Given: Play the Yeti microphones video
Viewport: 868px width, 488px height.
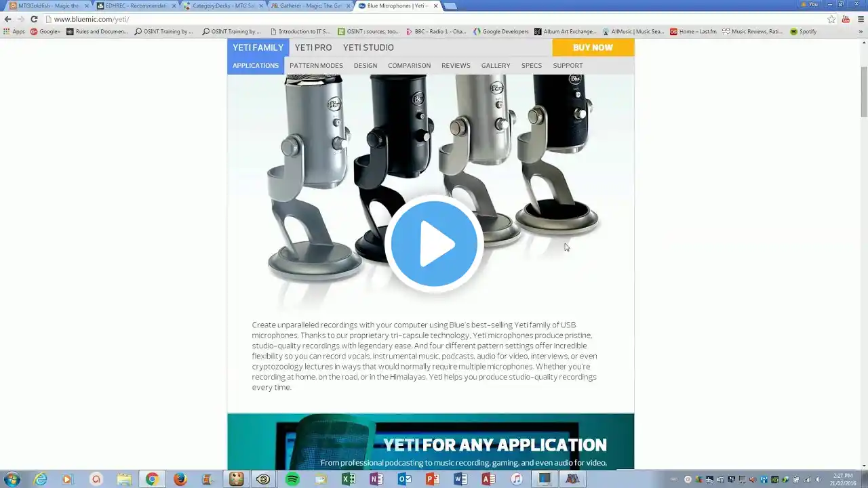Looking at the screenshot, I should pyautogui.click(x=434, y=243).
